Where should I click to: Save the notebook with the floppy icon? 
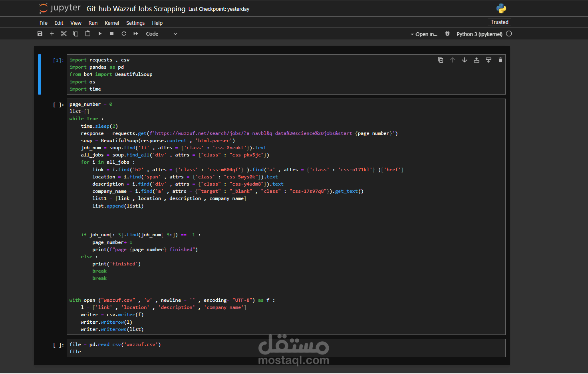(40, 34)
